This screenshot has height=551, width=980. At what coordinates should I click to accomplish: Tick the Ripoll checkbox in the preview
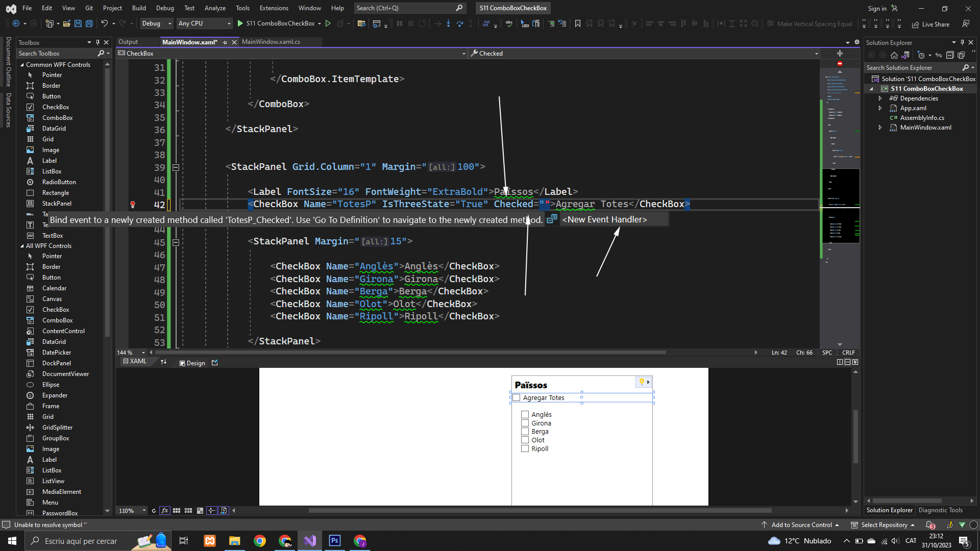pyautogui.click(x=525, y=448)
